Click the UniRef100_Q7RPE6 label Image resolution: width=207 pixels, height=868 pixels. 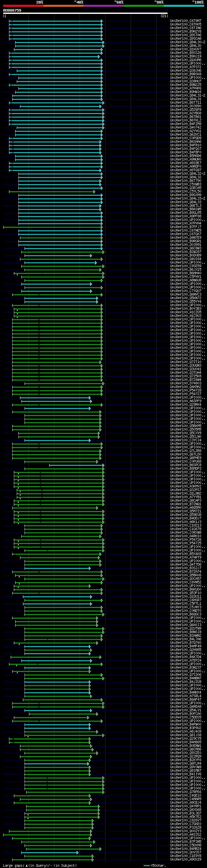click(x=186, y=792)
